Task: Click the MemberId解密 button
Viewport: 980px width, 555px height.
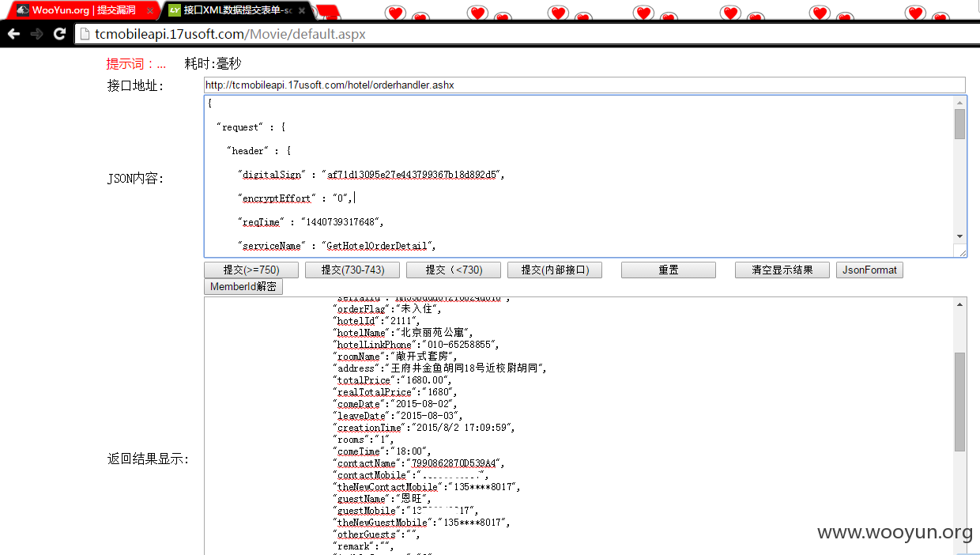Action: tap(243, 286)
